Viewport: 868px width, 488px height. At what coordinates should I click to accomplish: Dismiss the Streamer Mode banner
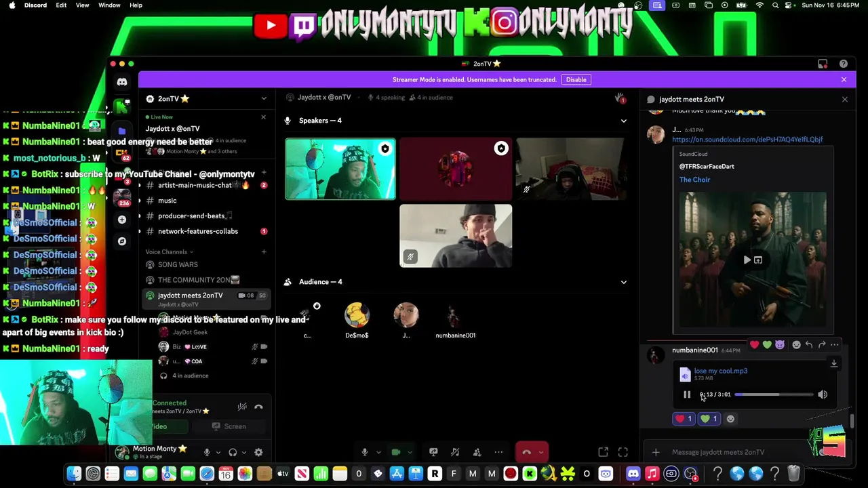coord(844,79)
